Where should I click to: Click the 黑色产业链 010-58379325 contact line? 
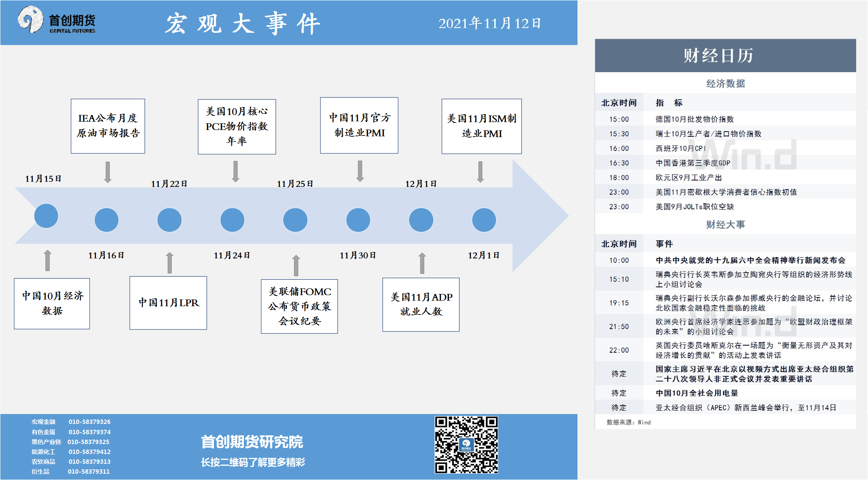coord(71,442)
